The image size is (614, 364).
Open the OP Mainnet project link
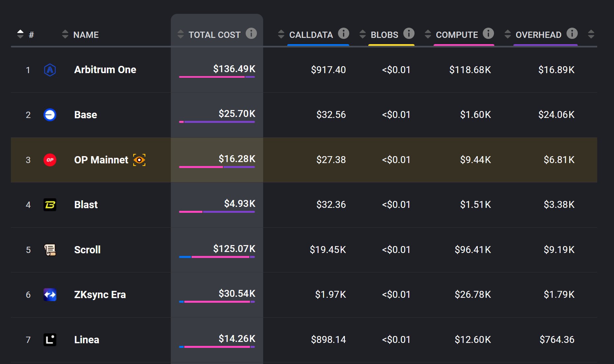click(101, 160)
